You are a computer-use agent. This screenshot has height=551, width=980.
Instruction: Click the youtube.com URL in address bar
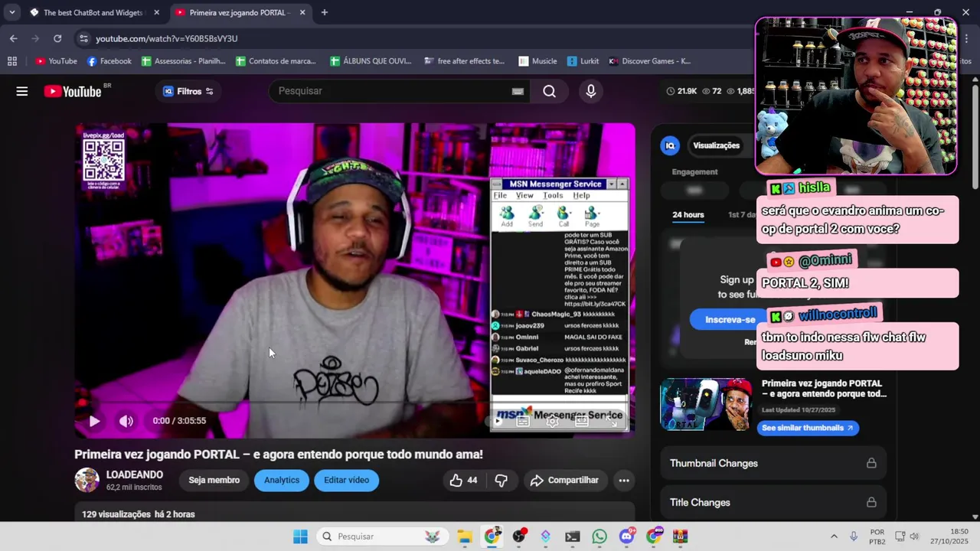tap(166, 38)
